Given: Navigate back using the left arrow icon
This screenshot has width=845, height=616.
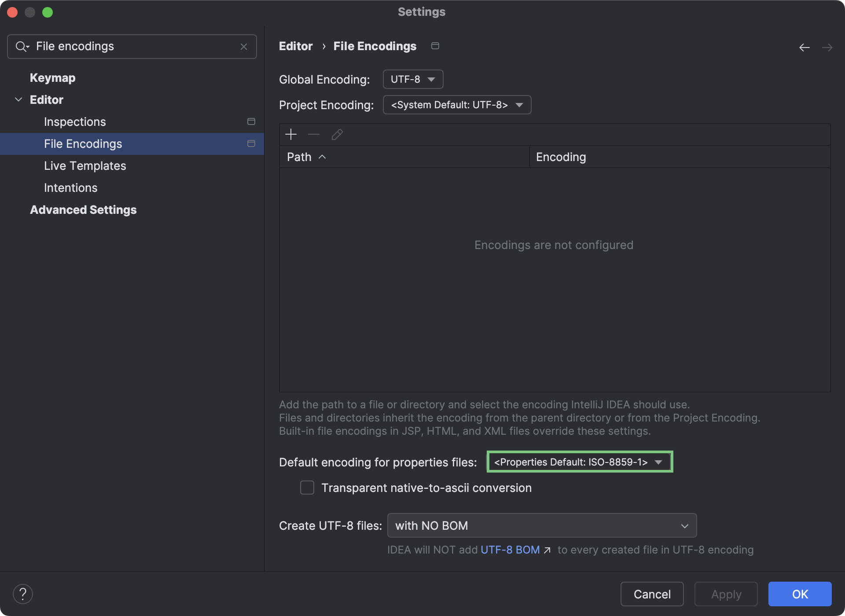Looking at the screenshot, I should coord(805,47).
